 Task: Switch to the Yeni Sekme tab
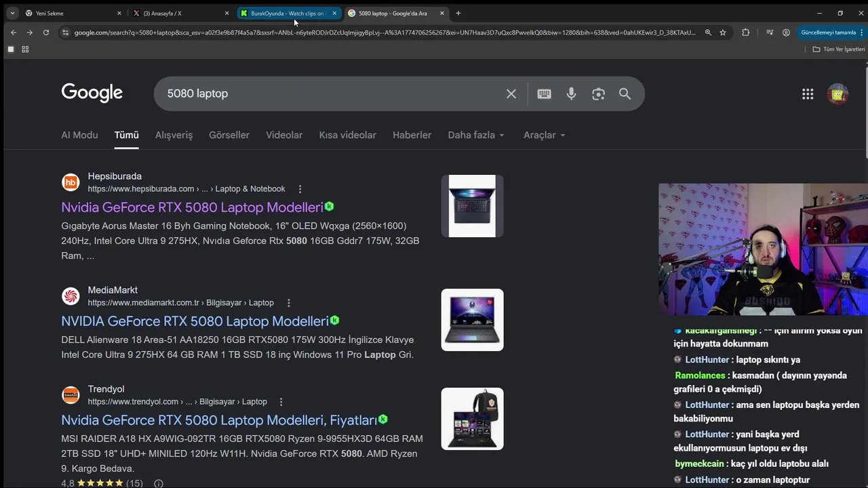click(73, 13)
